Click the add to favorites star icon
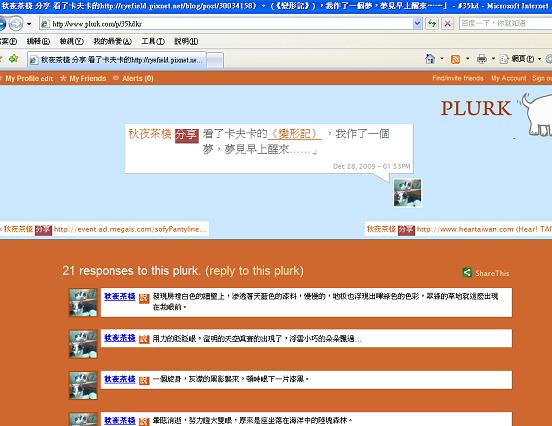Screen dimensions: 552x426 13,59
